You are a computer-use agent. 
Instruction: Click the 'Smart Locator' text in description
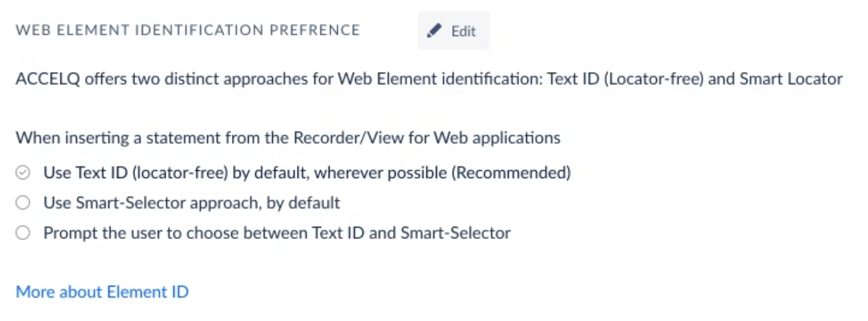coord(791,79)
